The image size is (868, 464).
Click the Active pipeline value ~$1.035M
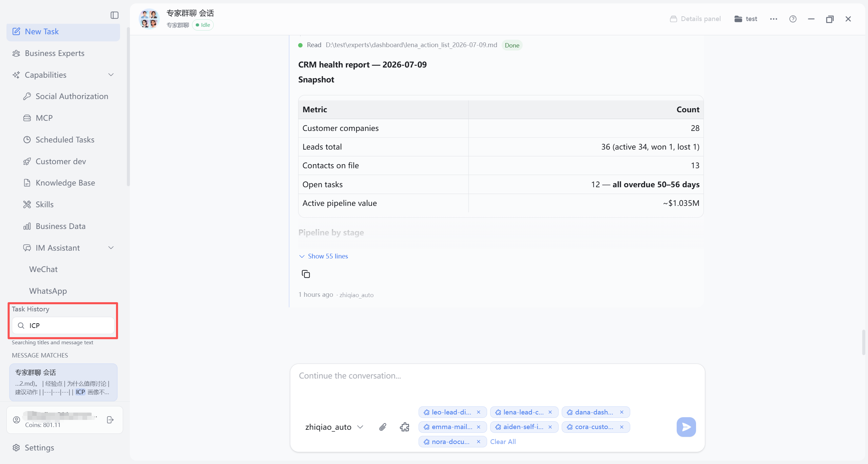(x=681, y=203)
